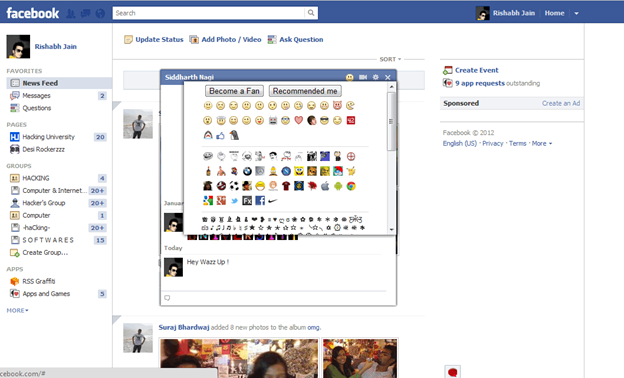Expand the footer More dropdown
The width and height of the screenshot is (624, 378).
click(542, 144)
